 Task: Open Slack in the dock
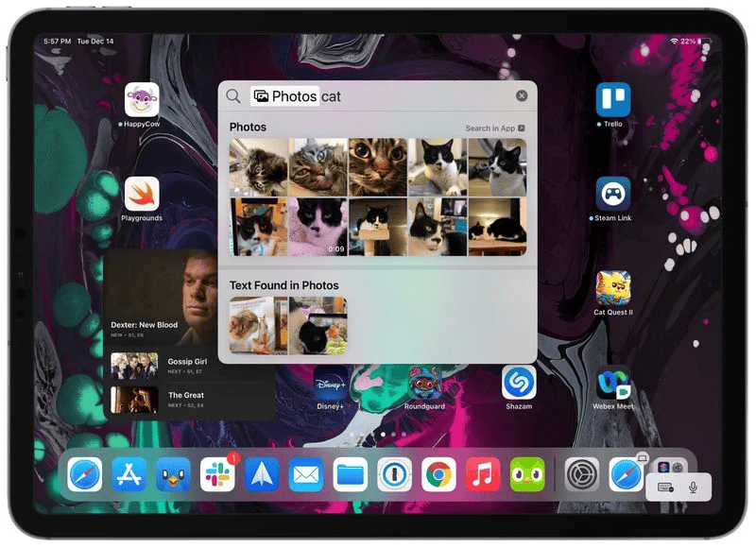218,474
